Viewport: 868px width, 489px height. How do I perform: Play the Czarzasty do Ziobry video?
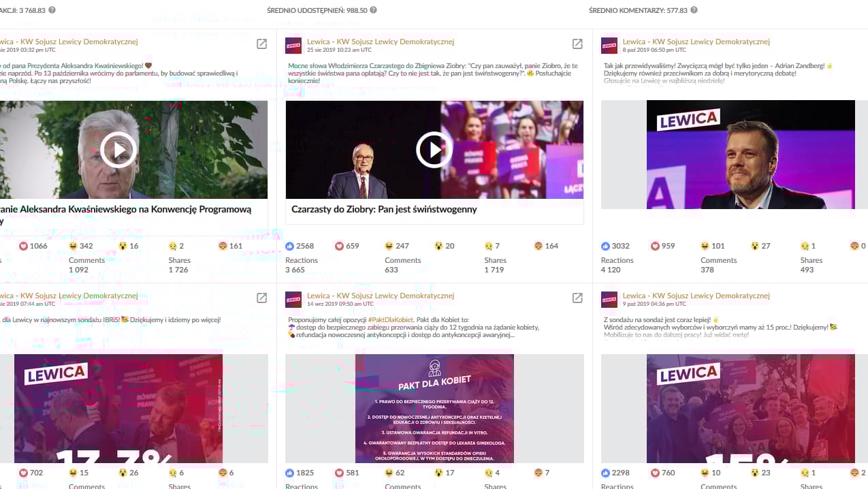coord(434,149)
